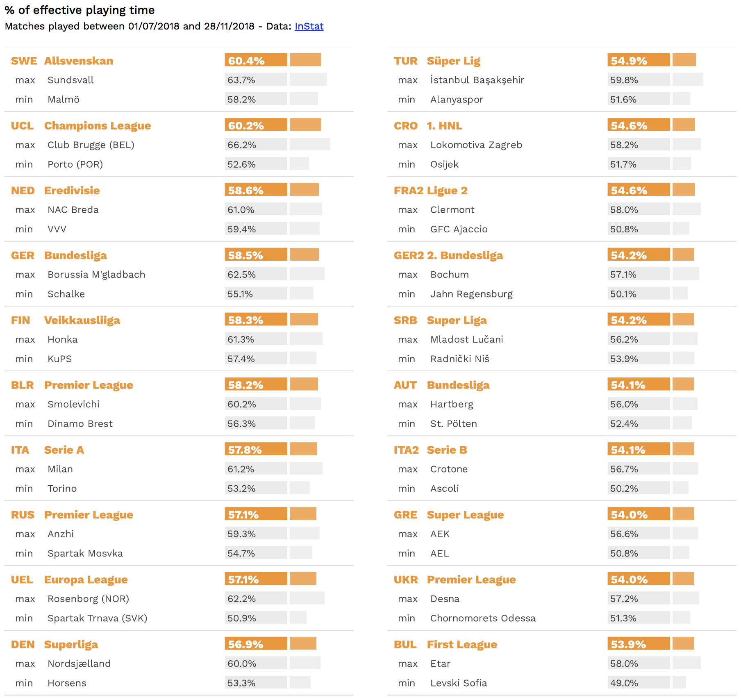This screenshot has width=741, height=700.
Task: Select the Eredivisie league title
Action: click(72, 190)
